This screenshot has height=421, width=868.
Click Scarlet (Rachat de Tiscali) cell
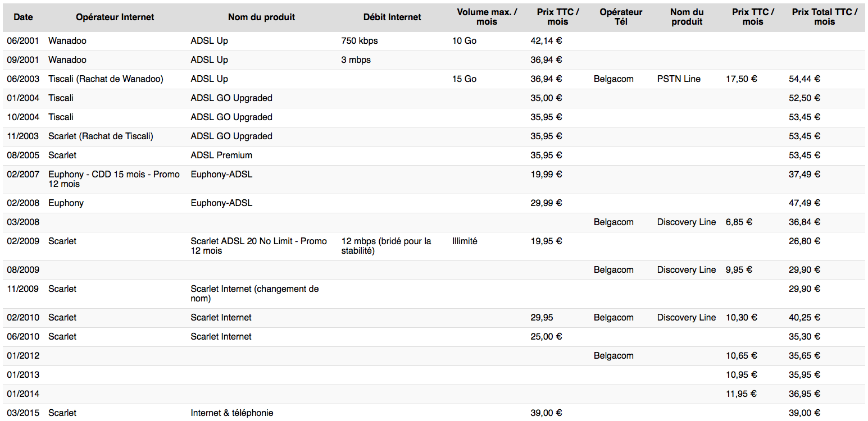[101, 136]
